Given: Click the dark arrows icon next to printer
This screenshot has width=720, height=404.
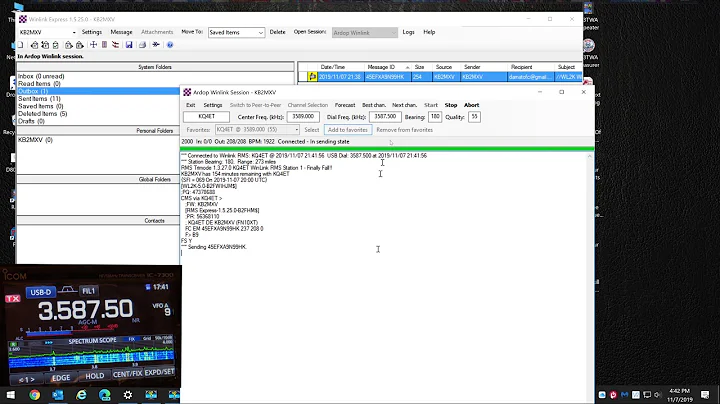Looking at the screenshot, I should pyautogui.click(x=156, y=45).
